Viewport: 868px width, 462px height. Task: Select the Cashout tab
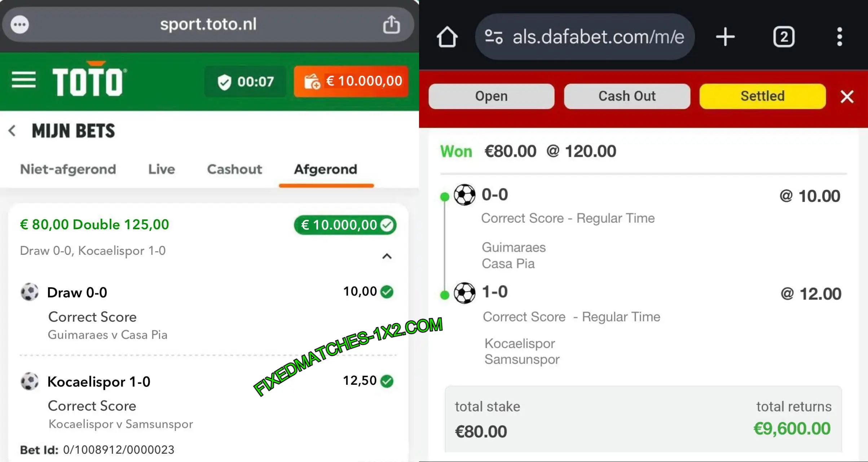(x=234, y=169)
